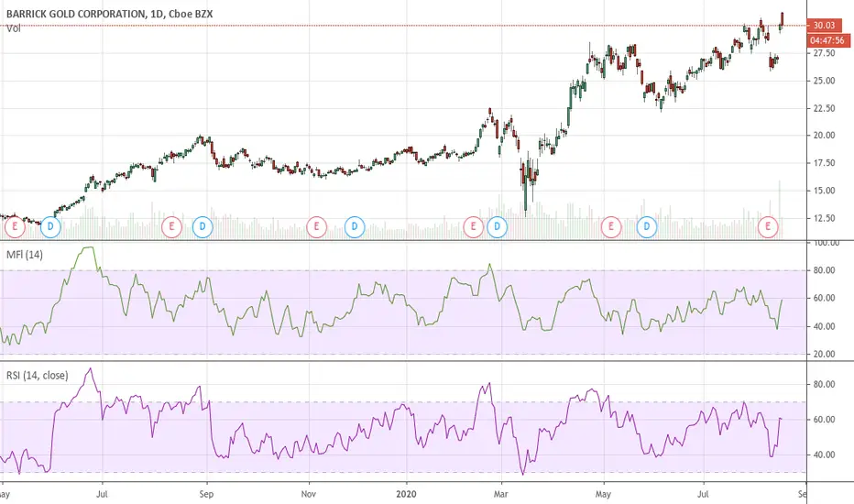Click the Nov label on the time axis
This screenshot has height=504, width=854.
coord(309,494)
